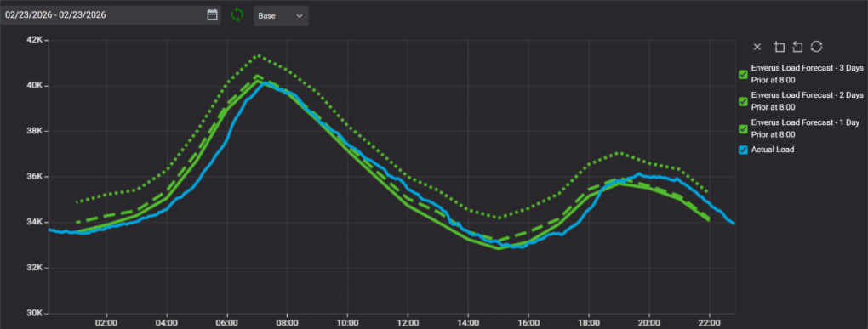Click the 22:00 x-axis label
The height and width of the screenshot is (329, 868).
point(710,322)
